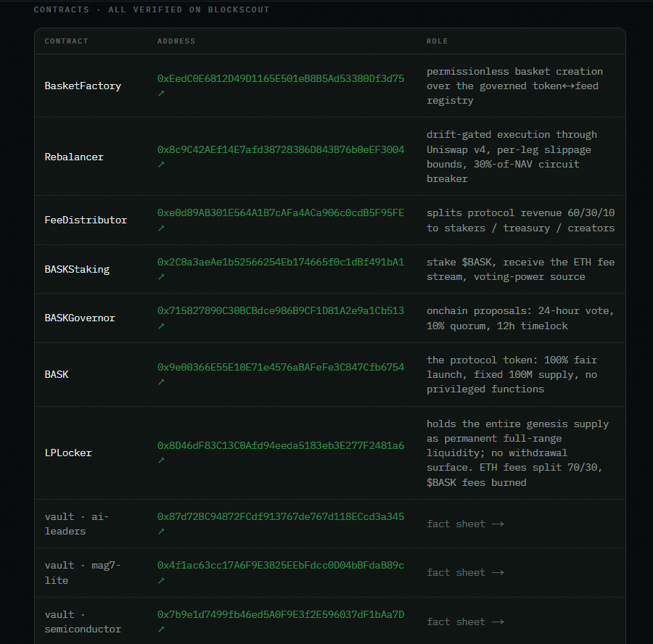Screen dimensions: 653x644
Task: Open Rebalancer address 0x8c9C42AE...3004
Action: (x=281, y=150)
